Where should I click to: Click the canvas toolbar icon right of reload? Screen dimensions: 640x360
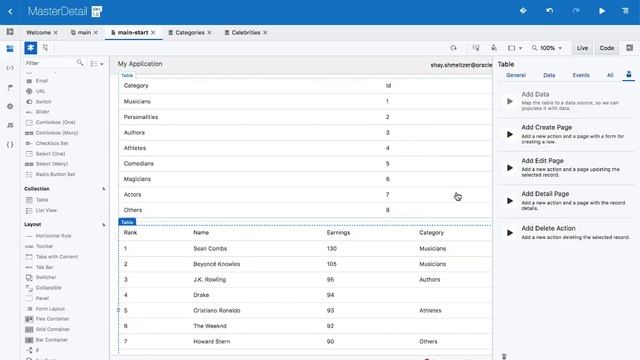click(476, 48)
